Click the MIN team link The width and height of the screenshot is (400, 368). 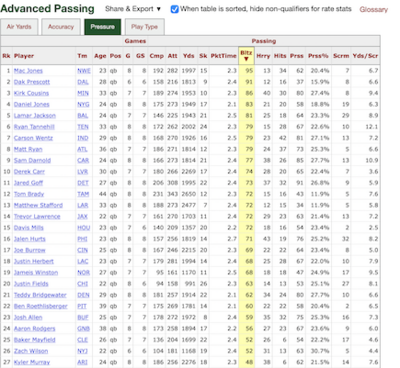click(83, 93)
